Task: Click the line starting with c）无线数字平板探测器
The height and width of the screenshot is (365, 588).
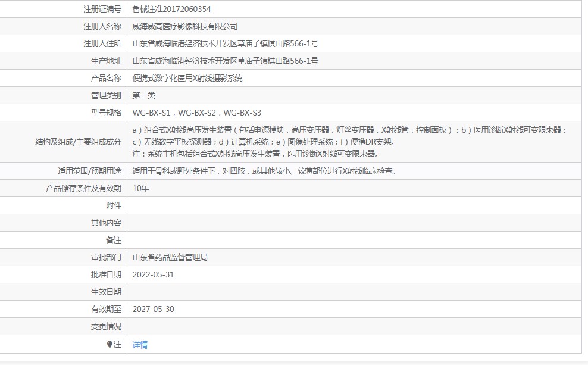Action: (x=264, y=142)
